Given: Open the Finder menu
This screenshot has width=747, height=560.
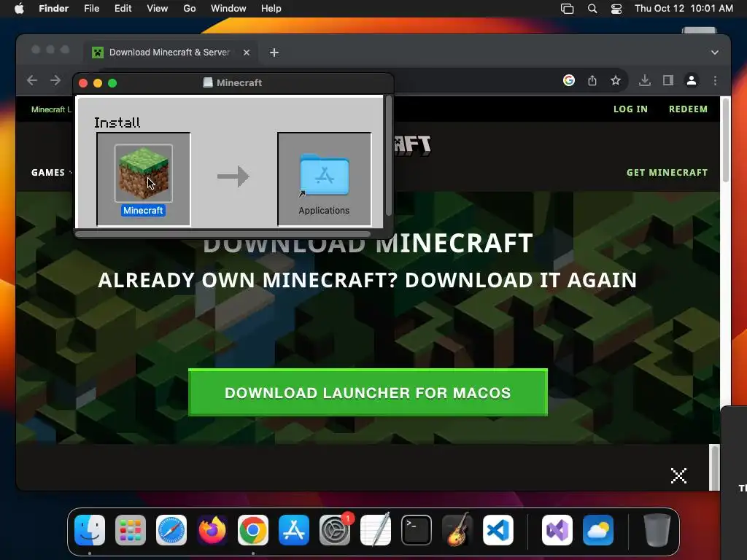Looking at the screenshot, I should point(54,9).
